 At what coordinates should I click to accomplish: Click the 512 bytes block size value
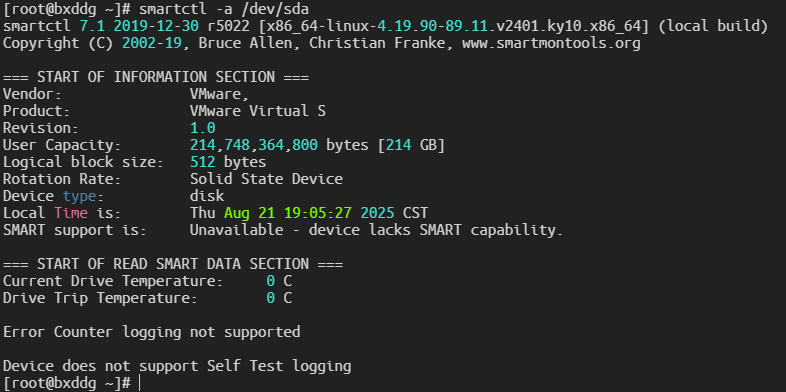coord(228,162)
